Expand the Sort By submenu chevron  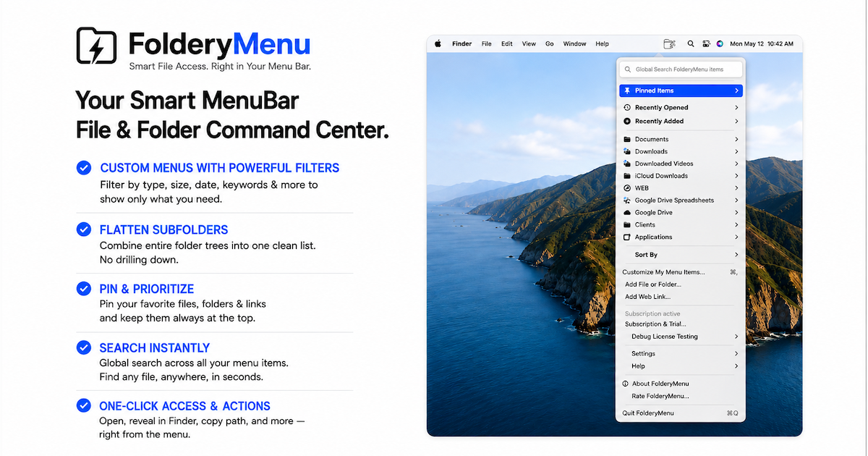click(x=736, y=255)
